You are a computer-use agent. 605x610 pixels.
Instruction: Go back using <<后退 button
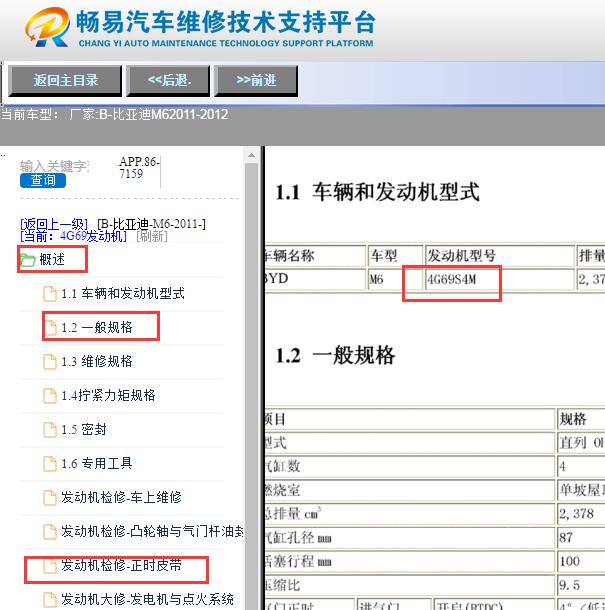[x=168, y=81]
